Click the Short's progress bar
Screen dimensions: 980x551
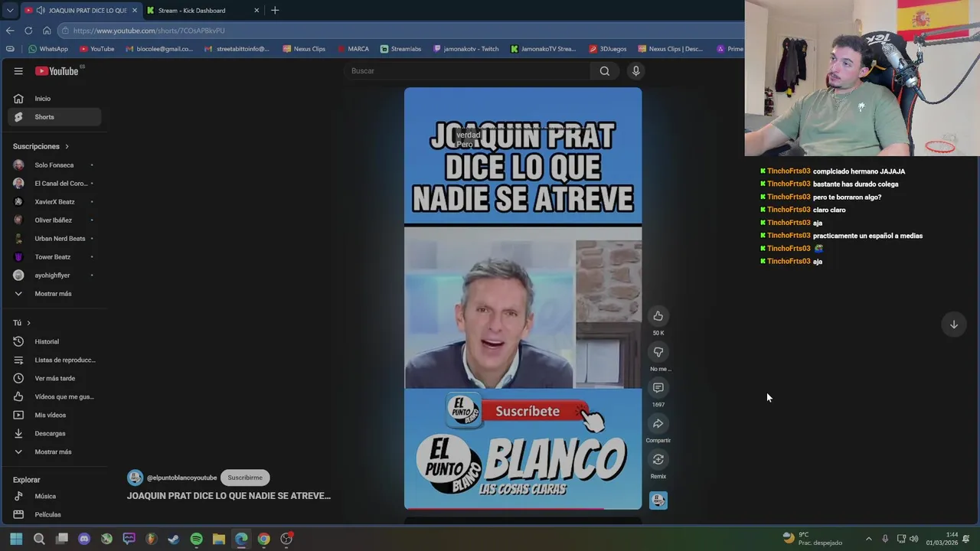tap(523, 508)
